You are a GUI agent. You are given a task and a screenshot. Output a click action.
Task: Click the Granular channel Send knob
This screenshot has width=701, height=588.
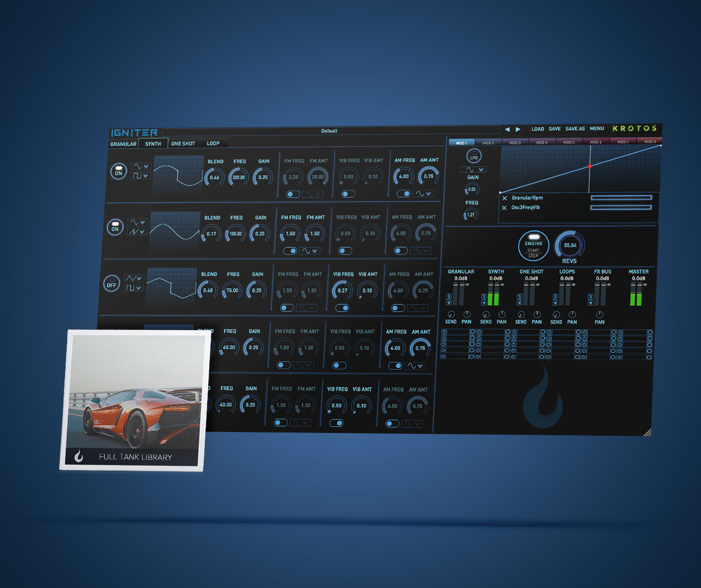(x=451, y=314)
